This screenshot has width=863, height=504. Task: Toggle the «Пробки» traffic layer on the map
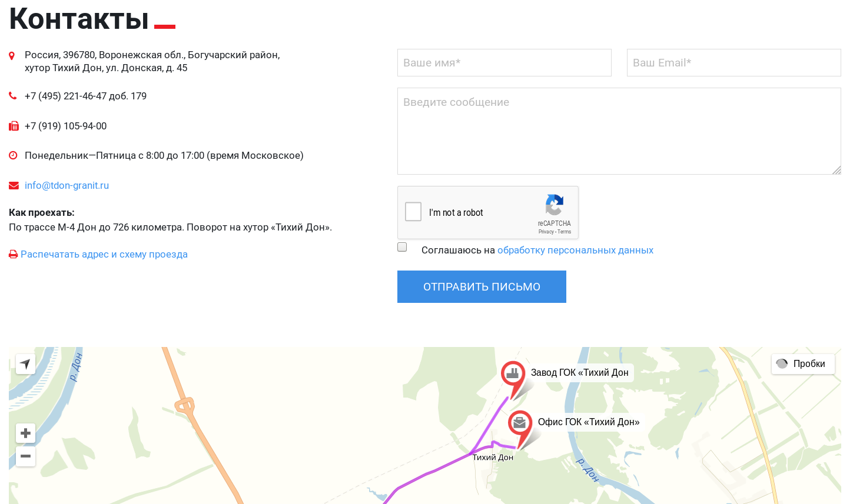[802, 363]
